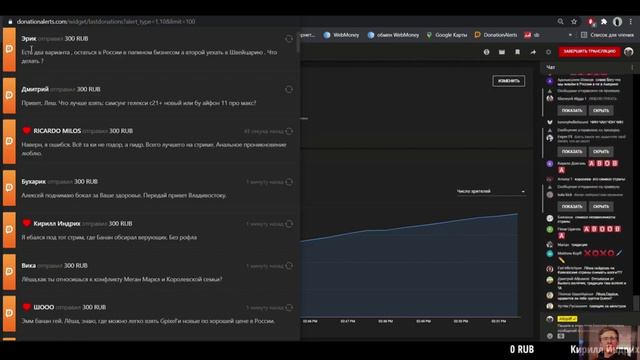Toggle the circle marker on Кирилл Индрих donation
The height and width of the screenshot is (360, 640).
289,224
